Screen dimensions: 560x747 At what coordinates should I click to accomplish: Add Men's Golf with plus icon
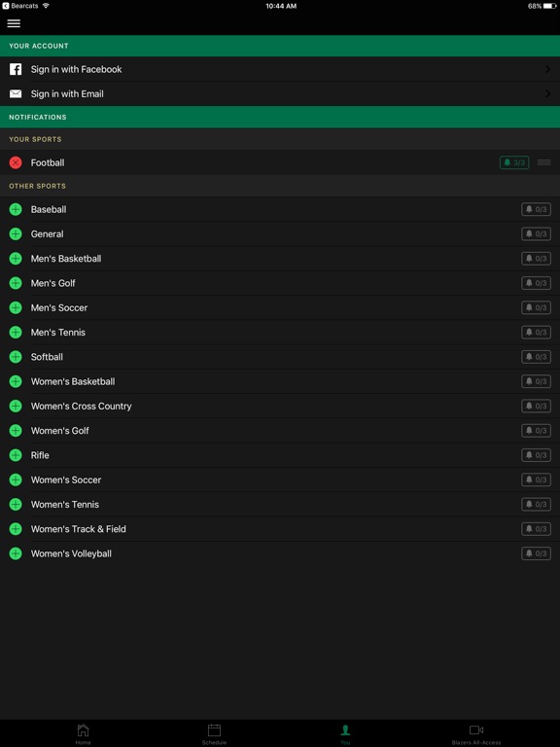[16, 283]
